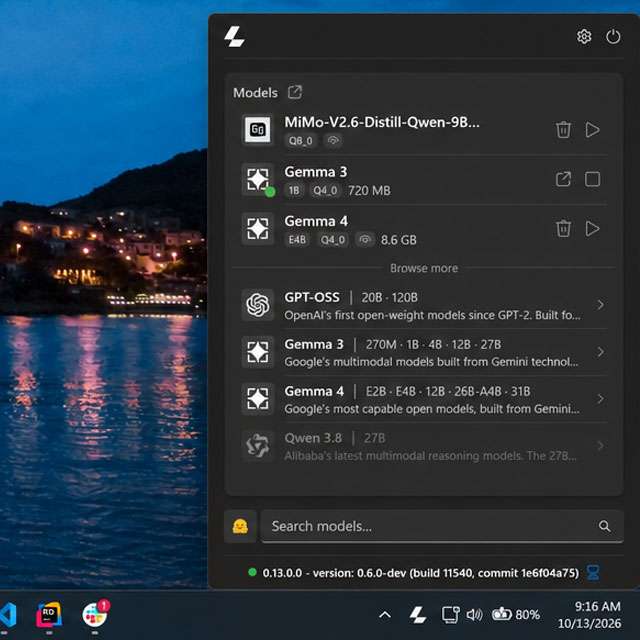Open Visual Studio Code from taskbar

tap(7, 615)
